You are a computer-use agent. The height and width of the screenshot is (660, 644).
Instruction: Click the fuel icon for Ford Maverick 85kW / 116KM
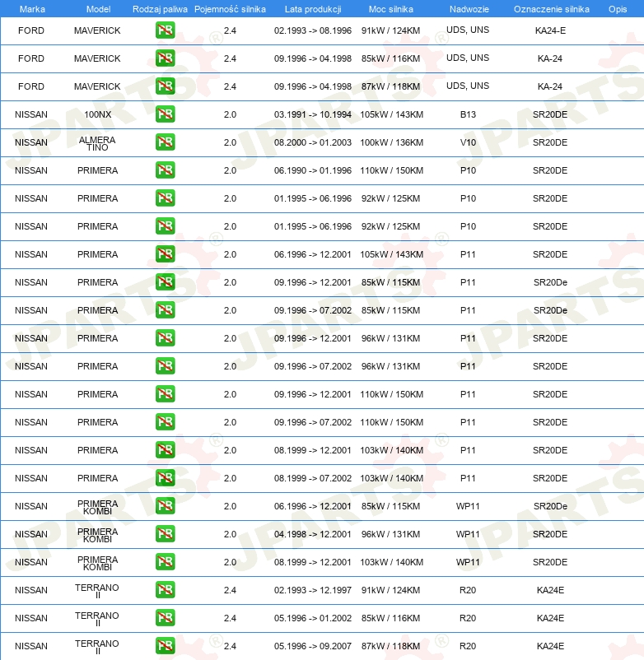point(165,58)
